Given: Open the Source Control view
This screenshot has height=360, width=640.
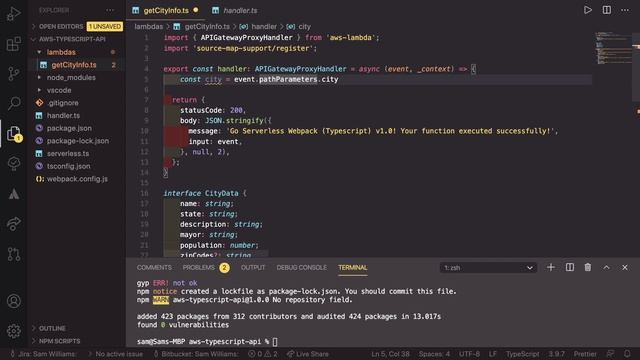Looking at the screenshot, I should click(13, 73).
